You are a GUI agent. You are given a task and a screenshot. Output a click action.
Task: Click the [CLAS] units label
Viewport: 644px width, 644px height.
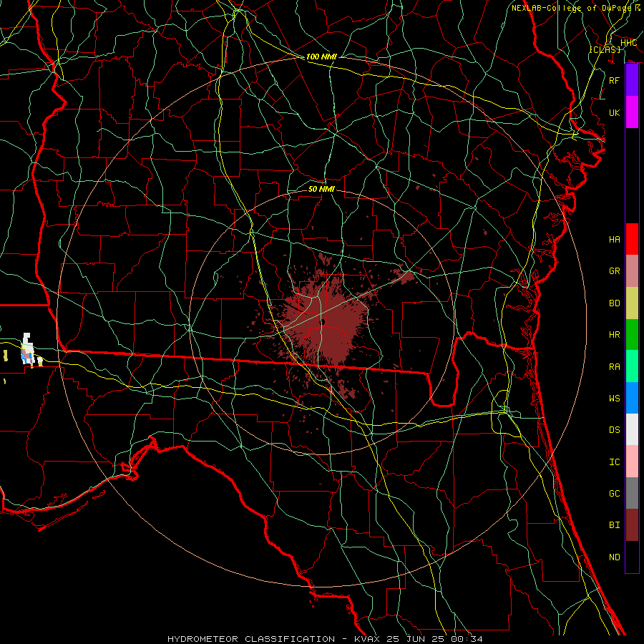tap(605, 49)
